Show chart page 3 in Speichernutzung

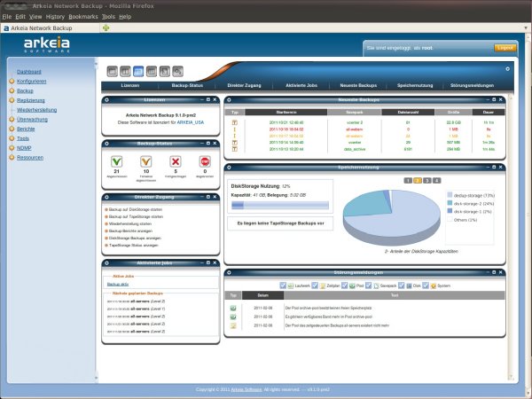[x=427, y=181]
